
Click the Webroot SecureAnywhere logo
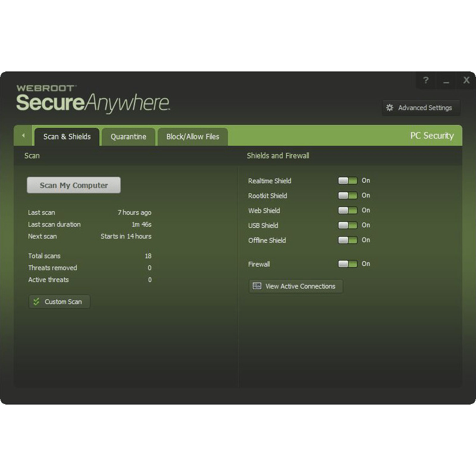point(93,98)
